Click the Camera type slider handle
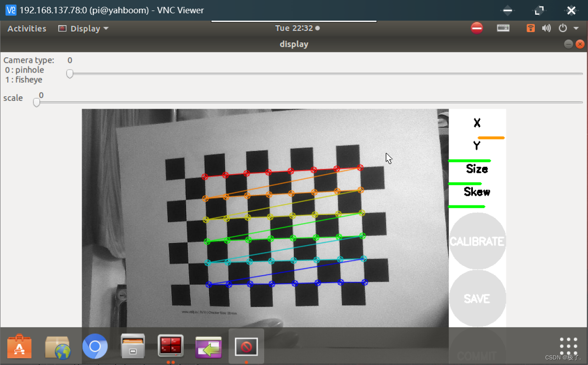Viewport: 588px width, 365px height. click(x=70, y=73)
